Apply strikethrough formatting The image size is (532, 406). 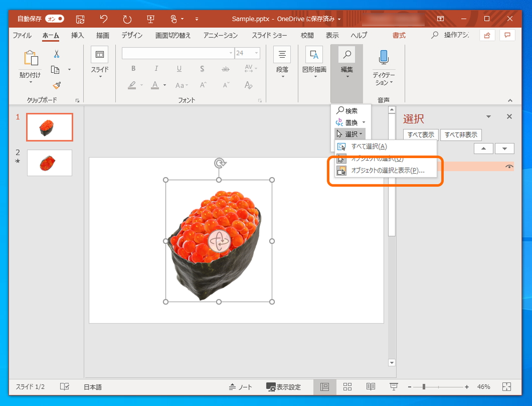pos(225,69)
